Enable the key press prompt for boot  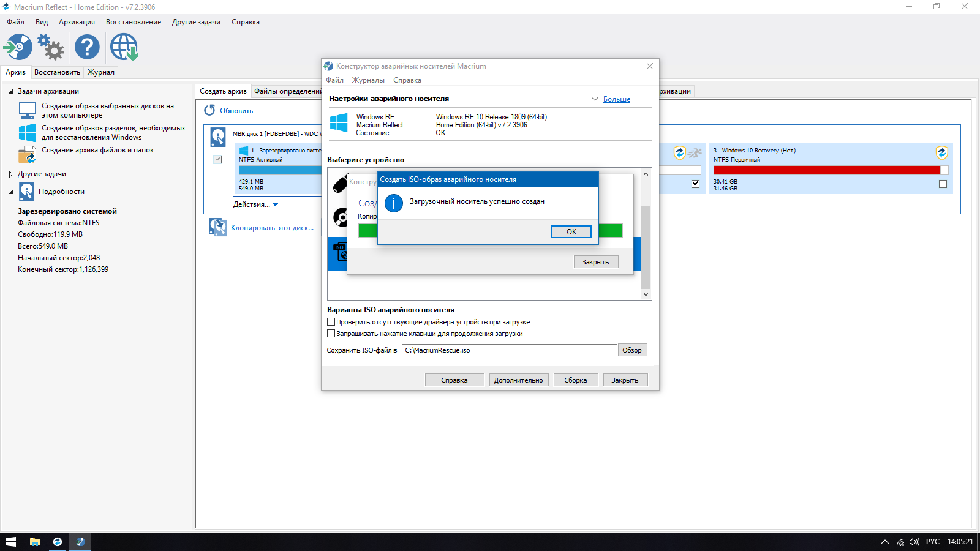point(331,334)
